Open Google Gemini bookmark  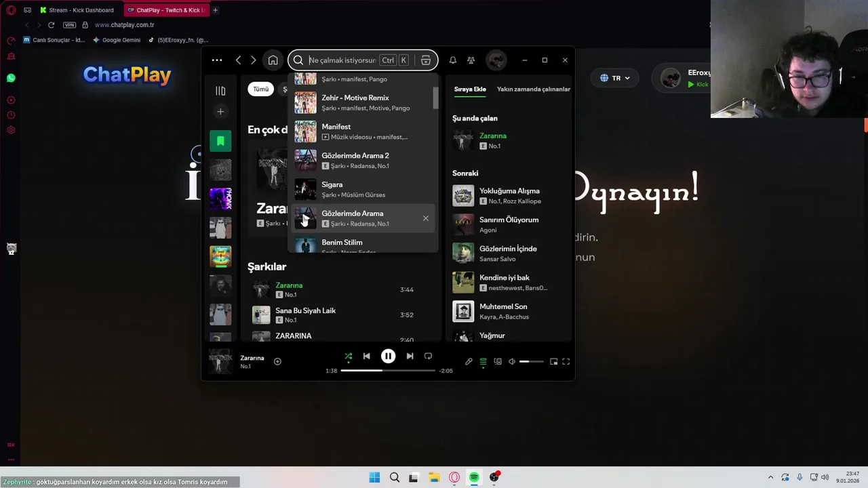[x=117, y=40]
